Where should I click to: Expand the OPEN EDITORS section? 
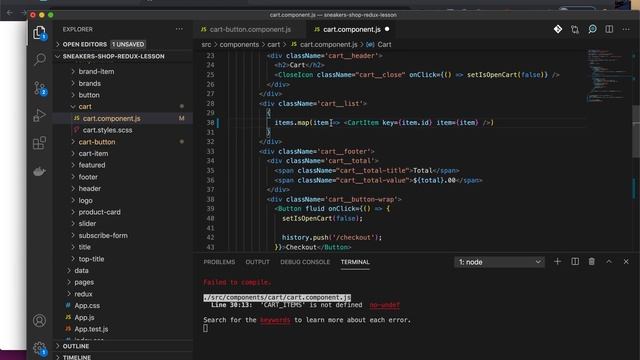click(122, 44)
